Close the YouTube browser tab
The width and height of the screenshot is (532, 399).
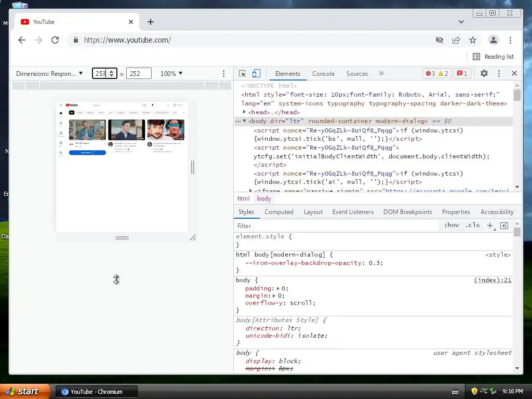click(131, 22)
